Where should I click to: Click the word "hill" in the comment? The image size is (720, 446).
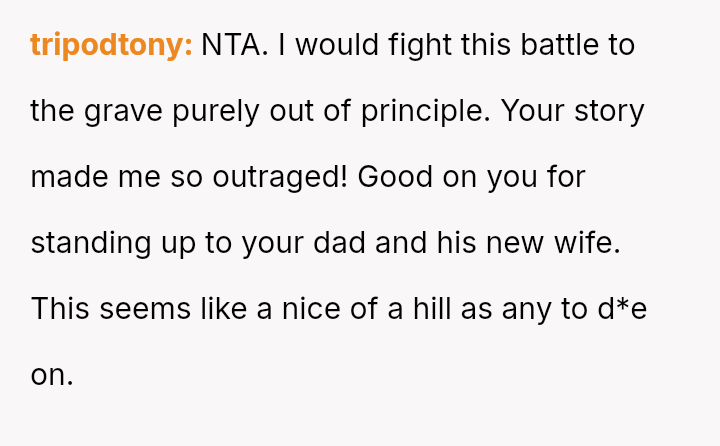(430, 309)
